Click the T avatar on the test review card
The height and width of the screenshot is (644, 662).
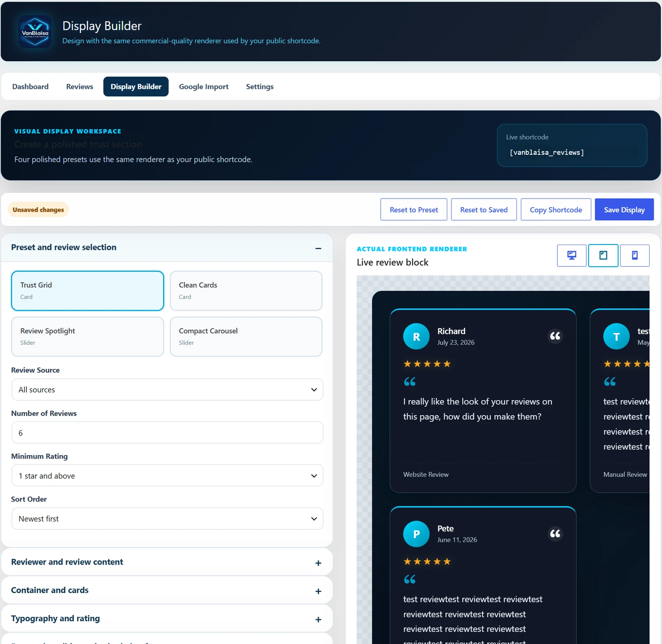[x=616, y=336]
